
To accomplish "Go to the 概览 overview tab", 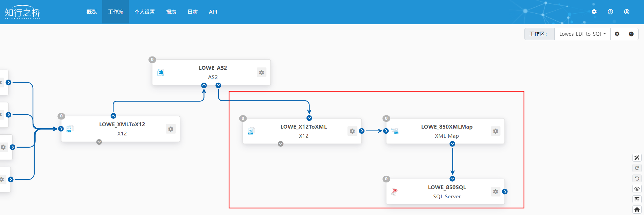I will tap(92, 12).
